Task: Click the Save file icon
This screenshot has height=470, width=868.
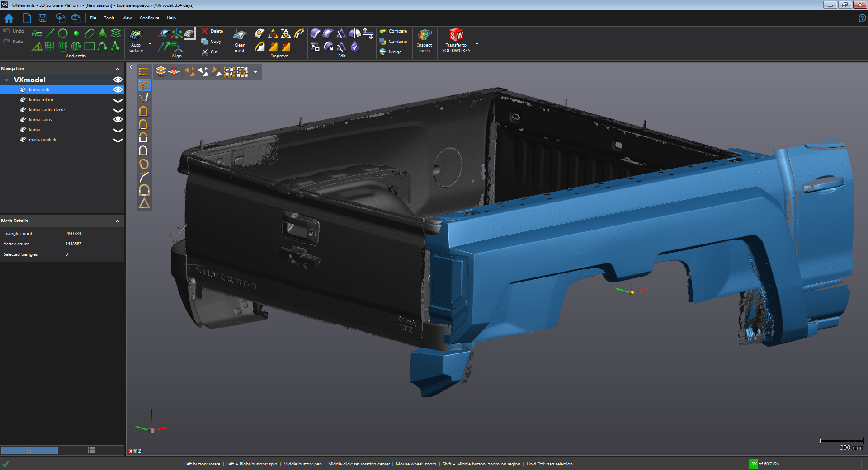Action: coord(42,18)
